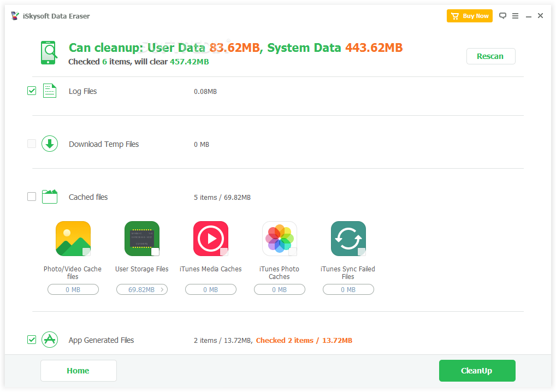Click the Log Files document icon
This screenshot has width=556, height=392.
tap(50, 91)
